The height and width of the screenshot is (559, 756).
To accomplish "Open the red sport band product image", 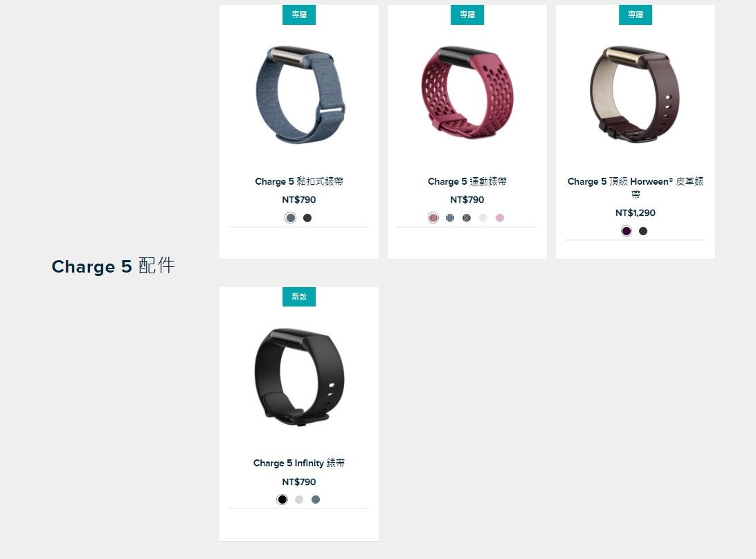I will click(467, 93).
